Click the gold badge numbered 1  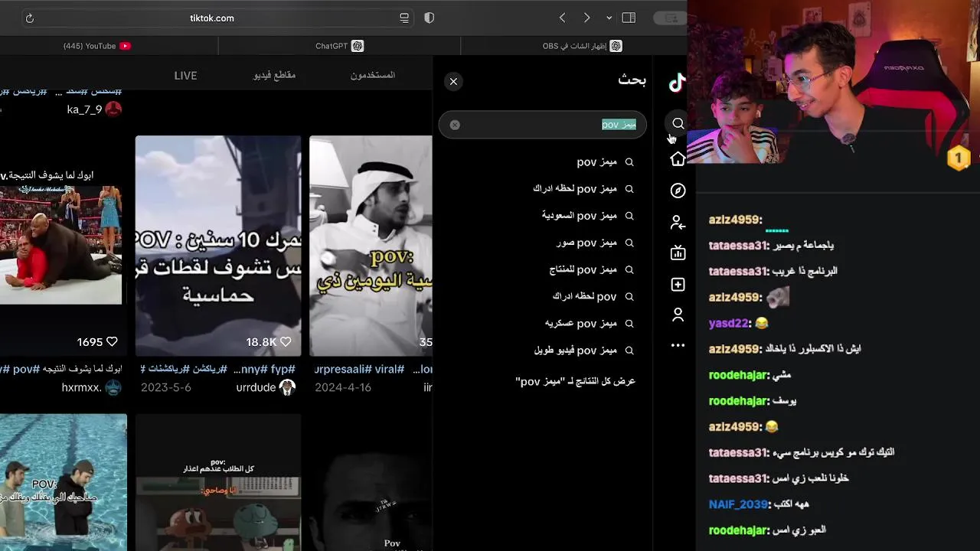click(959, 158)
